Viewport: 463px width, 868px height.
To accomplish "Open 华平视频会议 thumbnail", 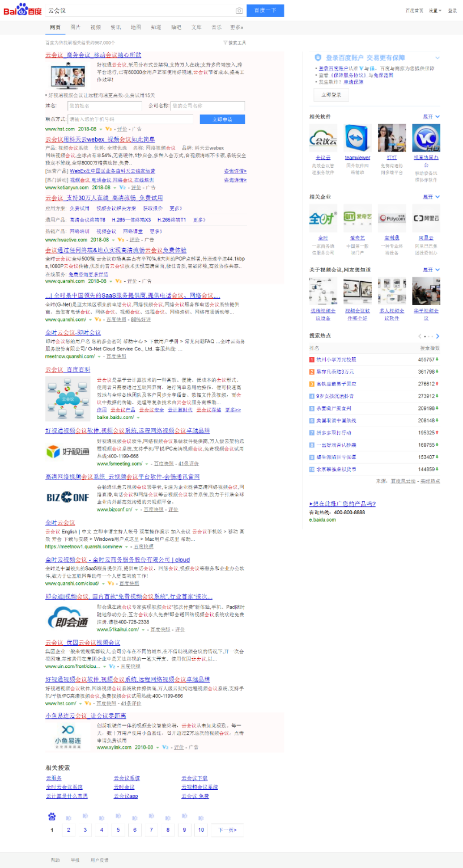I will coord(426,291).
